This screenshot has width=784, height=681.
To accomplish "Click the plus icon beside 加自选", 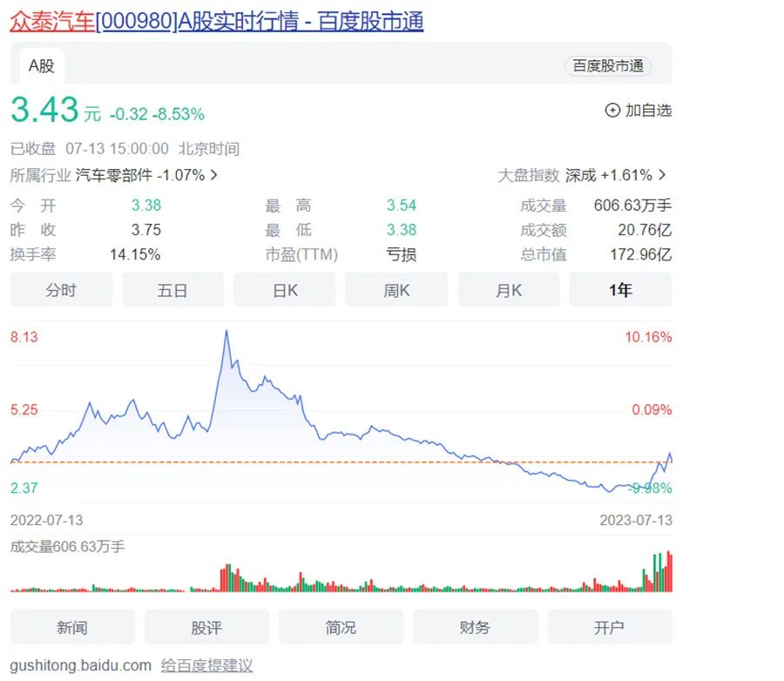I will (612, 111).
